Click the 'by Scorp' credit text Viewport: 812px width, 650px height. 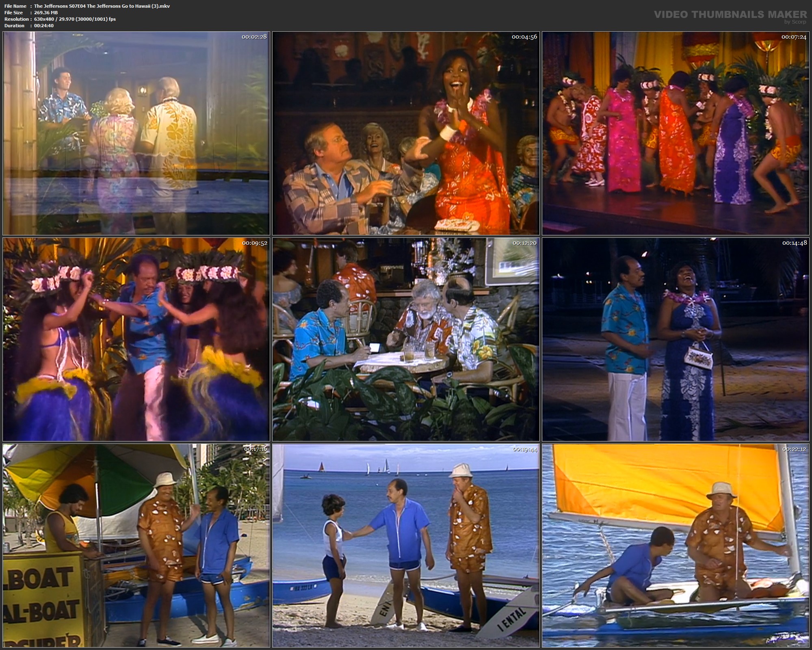tap(795, 22)
